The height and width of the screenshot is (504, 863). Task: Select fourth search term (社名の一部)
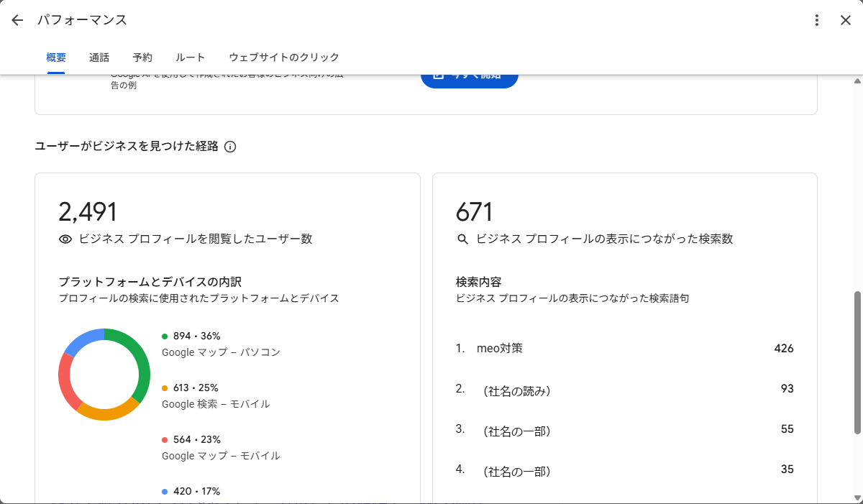[x=517, y=472]
